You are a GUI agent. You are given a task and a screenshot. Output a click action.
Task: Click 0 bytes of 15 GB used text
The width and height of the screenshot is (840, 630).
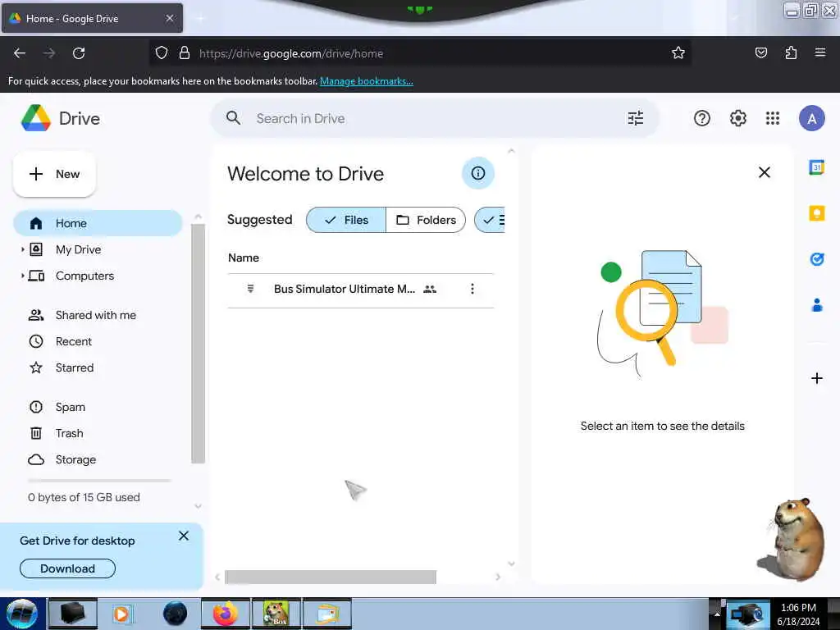point(84,498)
